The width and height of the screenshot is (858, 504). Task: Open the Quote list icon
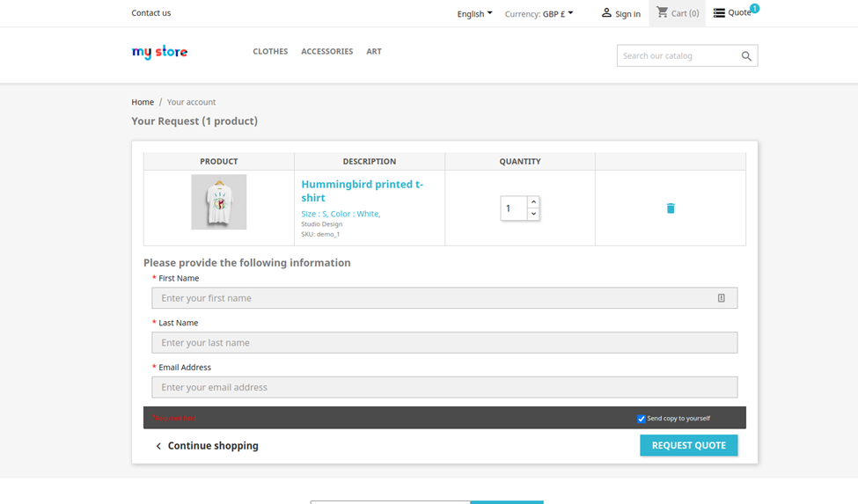click(x=719, y=12)
